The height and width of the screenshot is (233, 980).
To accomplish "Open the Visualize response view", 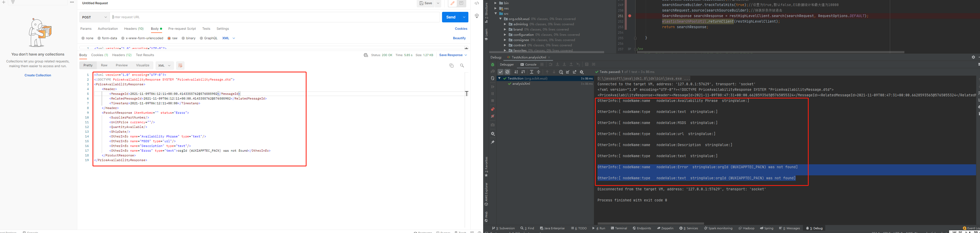I will coord(143,65).
